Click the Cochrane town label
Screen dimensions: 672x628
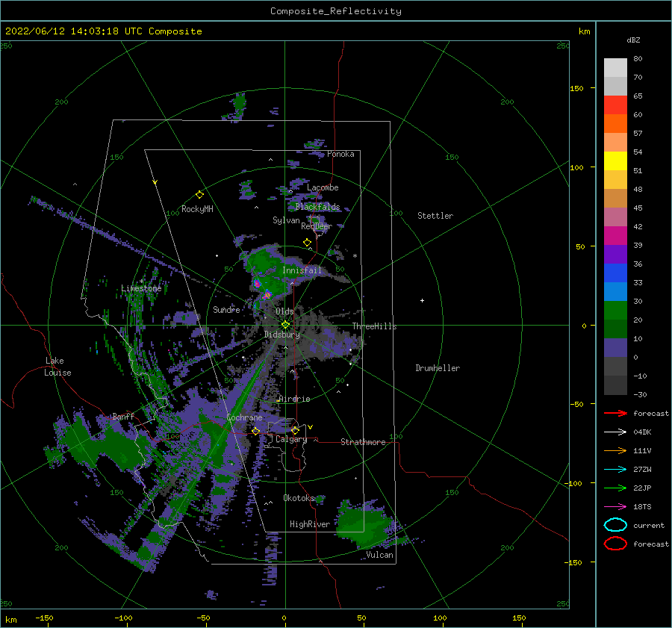(x=244, y=417)
